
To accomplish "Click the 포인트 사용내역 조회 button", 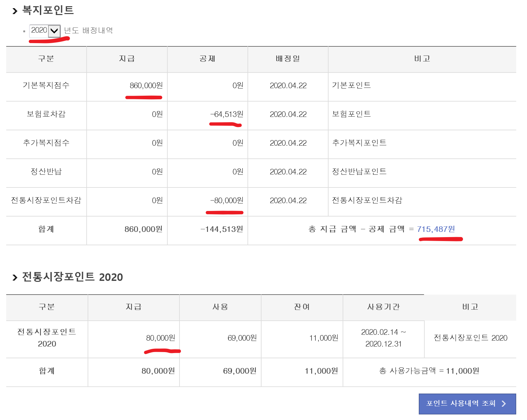I will [x=467, y=404].
